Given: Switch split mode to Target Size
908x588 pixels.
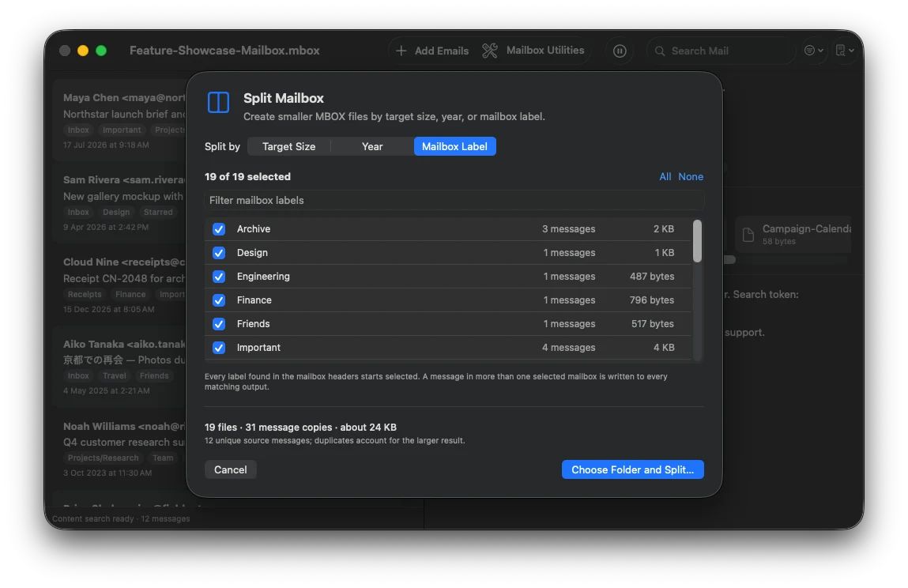Looking at the screenshot, I should click(289, 146).
